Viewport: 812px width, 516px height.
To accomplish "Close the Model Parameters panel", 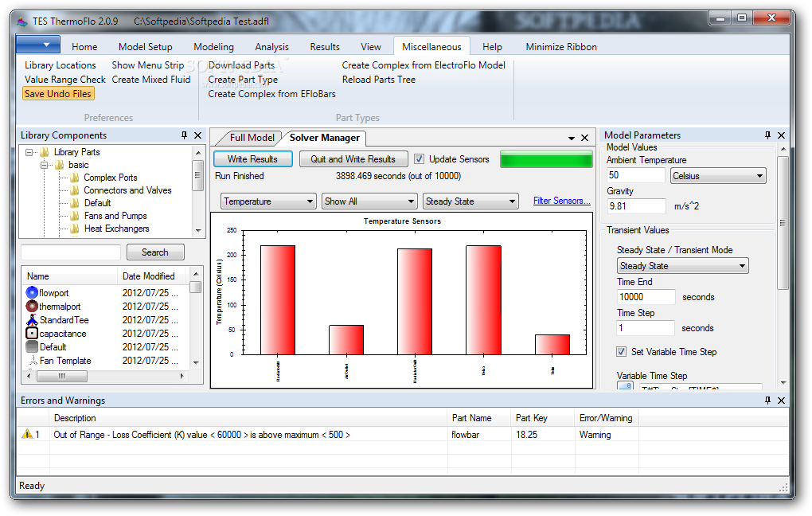I will click(x=782, y=135).
